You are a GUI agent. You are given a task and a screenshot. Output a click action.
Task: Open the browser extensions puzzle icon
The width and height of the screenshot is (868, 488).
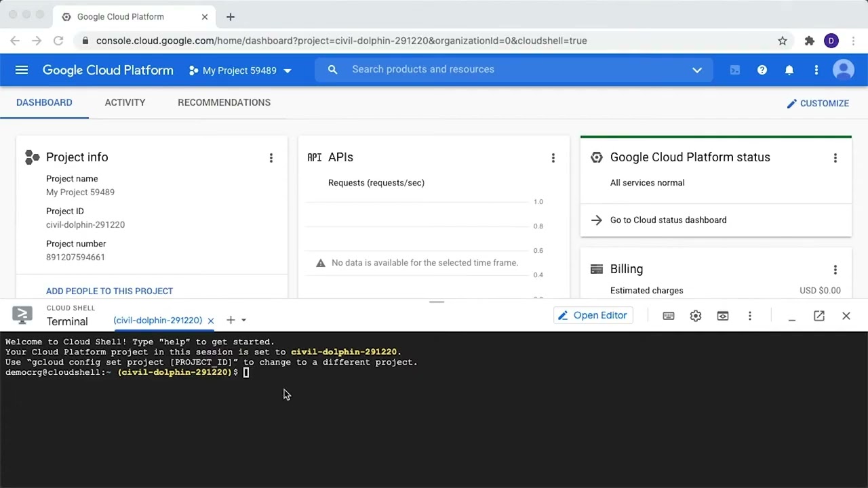pyautogui.click(x=810, y=41)
